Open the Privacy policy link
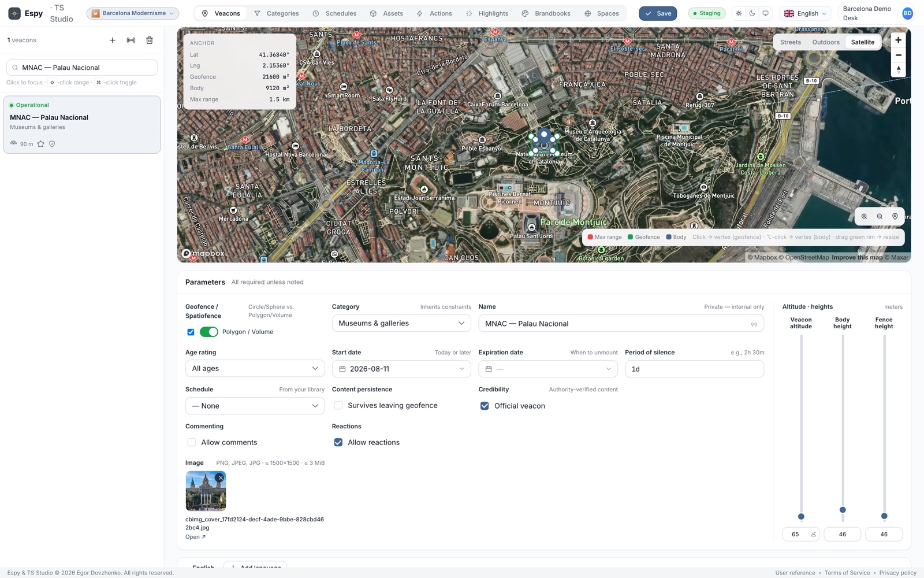 (898, 573)
